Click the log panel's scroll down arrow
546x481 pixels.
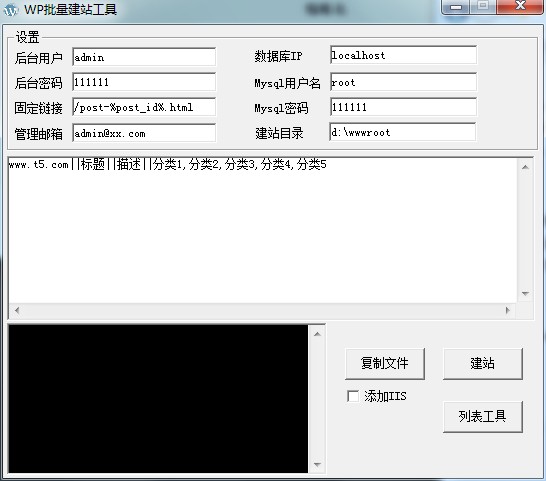pyautogui.click(x=317, y=464)
